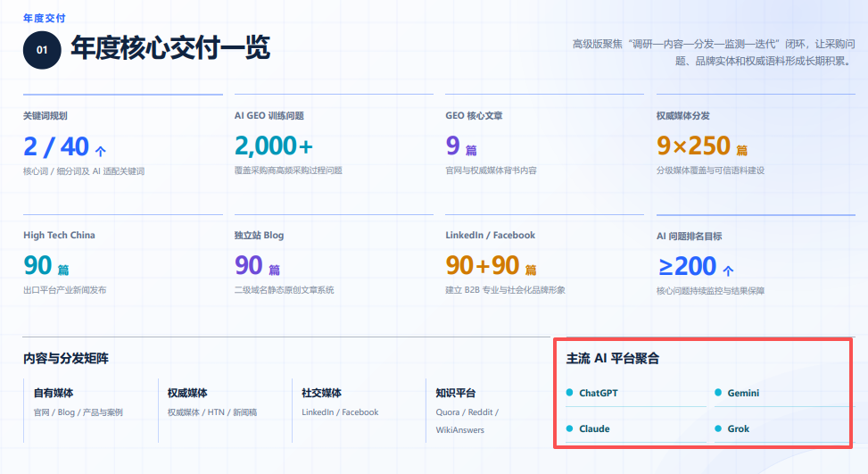Click the teal 90 篇 value under High Tech China
The image size is (868, 474).
coord(46,266)
